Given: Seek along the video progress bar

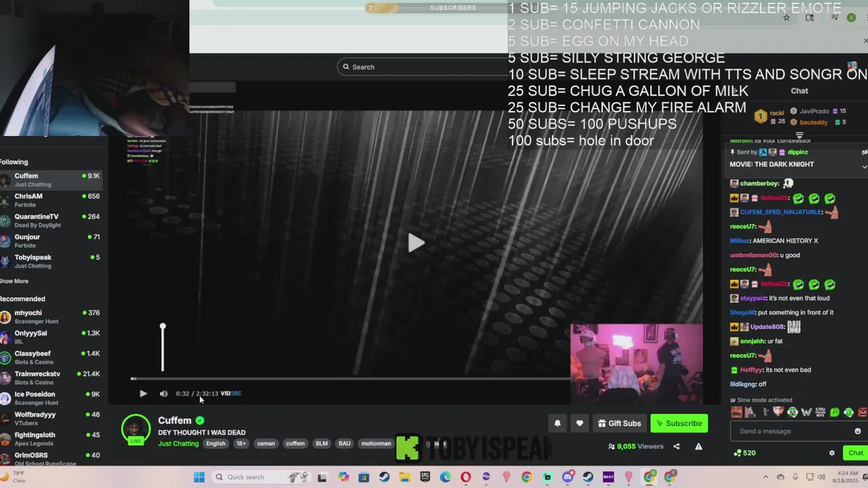Looking at the screenshot, I should coord(351,379).
